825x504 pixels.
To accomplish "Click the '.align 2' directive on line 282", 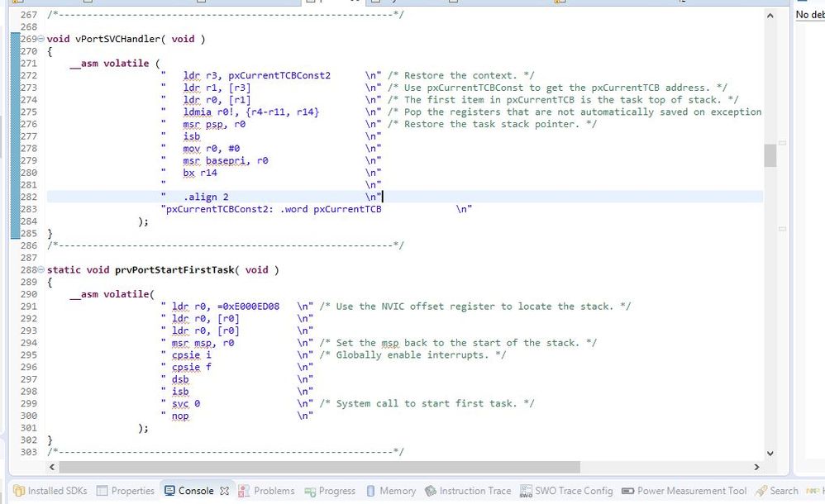I will coord(206,197).
